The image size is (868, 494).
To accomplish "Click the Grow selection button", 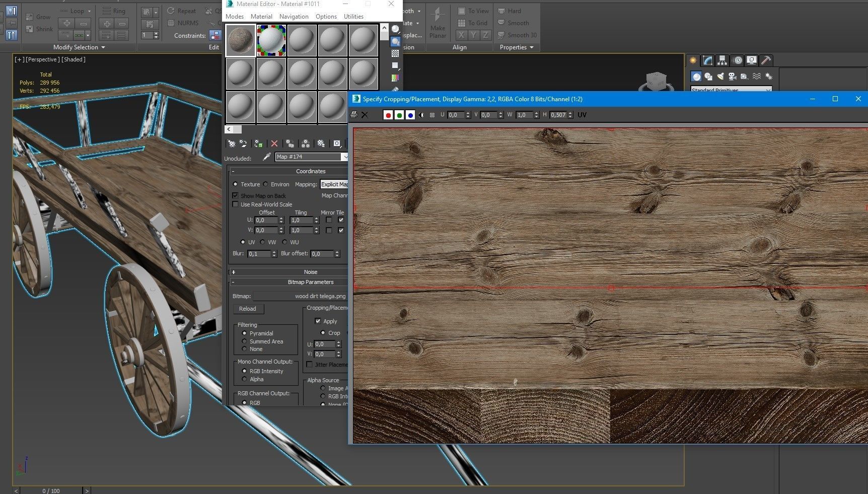I will (38, 17).
